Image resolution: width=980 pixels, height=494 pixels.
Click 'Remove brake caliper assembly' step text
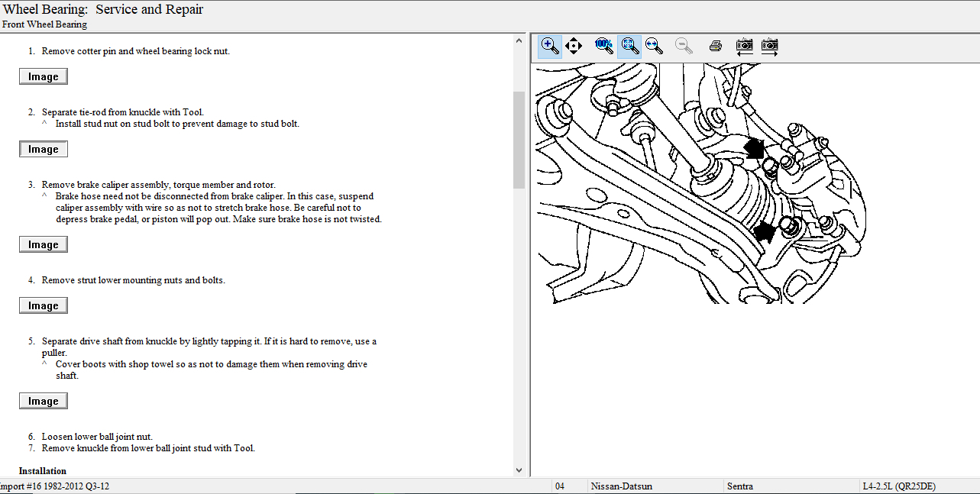159,185
